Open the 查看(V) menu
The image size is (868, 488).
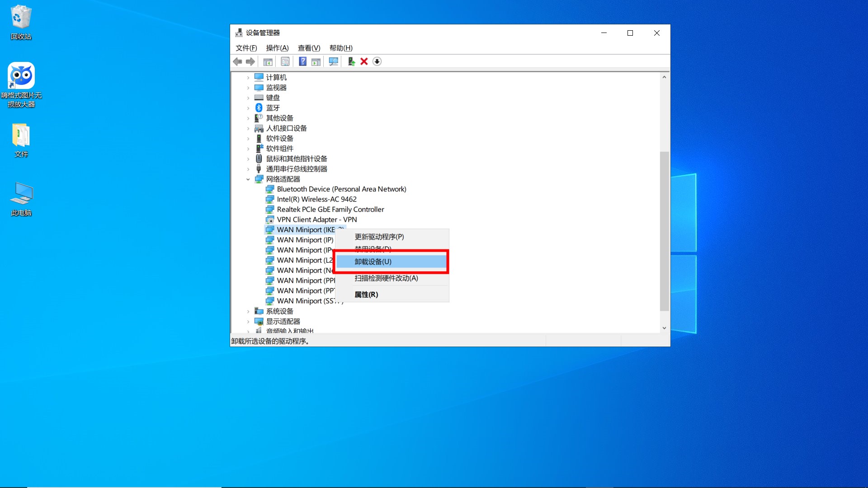click(309, 48)
